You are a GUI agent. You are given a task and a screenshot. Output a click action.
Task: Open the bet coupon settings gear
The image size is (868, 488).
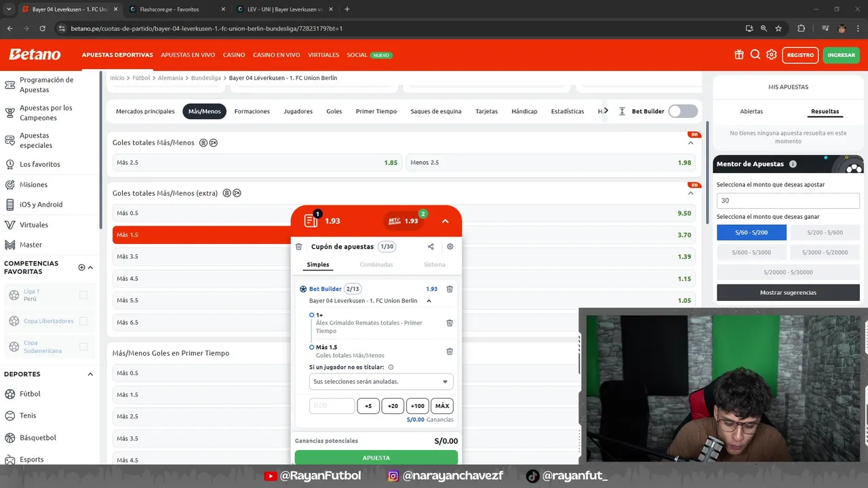tap(450, 247)
